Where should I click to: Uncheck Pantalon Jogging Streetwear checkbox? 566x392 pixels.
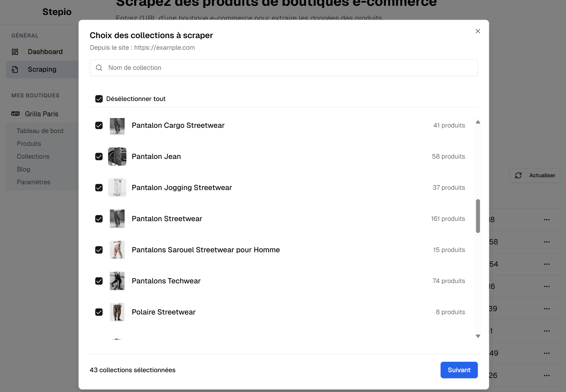click(99, 188)
